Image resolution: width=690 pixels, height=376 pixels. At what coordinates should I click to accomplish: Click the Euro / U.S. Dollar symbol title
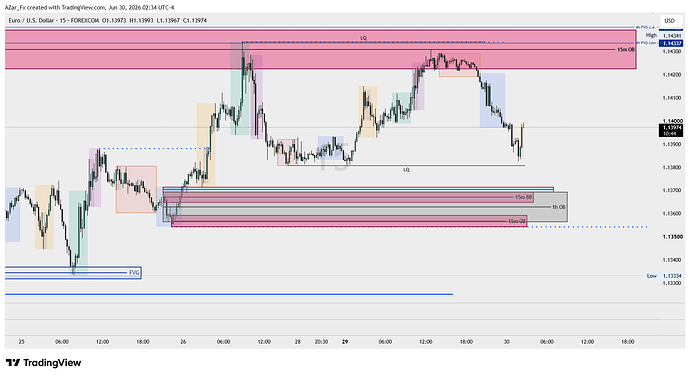pyautogui.click(x=31, y=21)
